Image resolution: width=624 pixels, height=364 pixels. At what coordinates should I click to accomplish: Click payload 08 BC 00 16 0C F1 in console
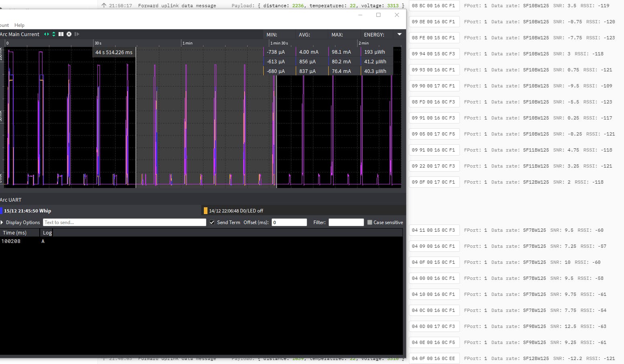[x=433, y=6]
